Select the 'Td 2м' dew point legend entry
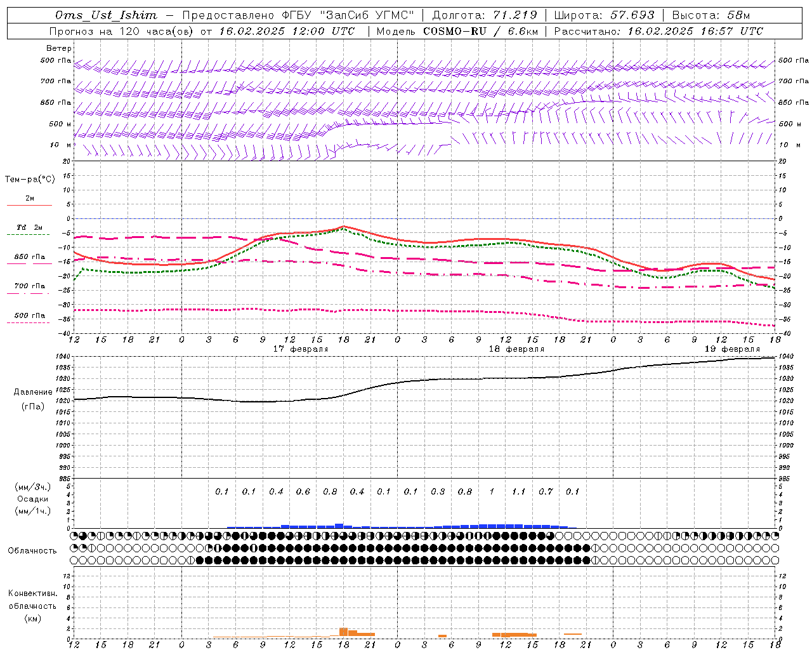 pyautogui.click(x=29, y=227)
